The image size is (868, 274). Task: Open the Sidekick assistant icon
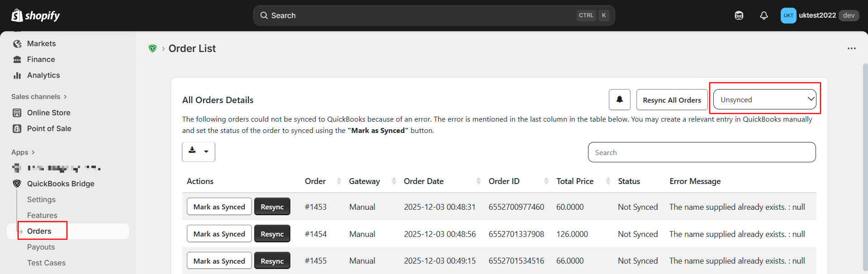739,15
